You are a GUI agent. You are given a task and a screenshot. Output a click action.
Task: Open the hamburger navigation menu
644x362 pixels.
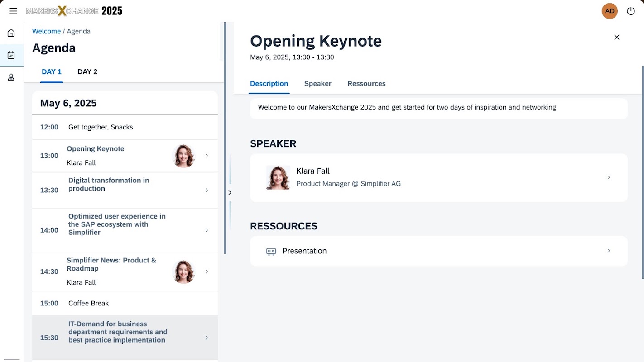13,11
